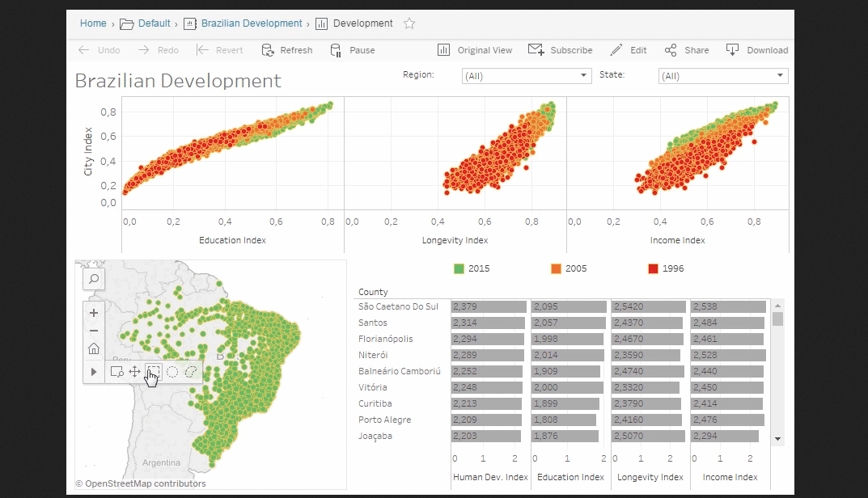Screen dimensions: 868x498
Task: Highlight the 1996 red legend swatch
Action: tap(653, 268)
